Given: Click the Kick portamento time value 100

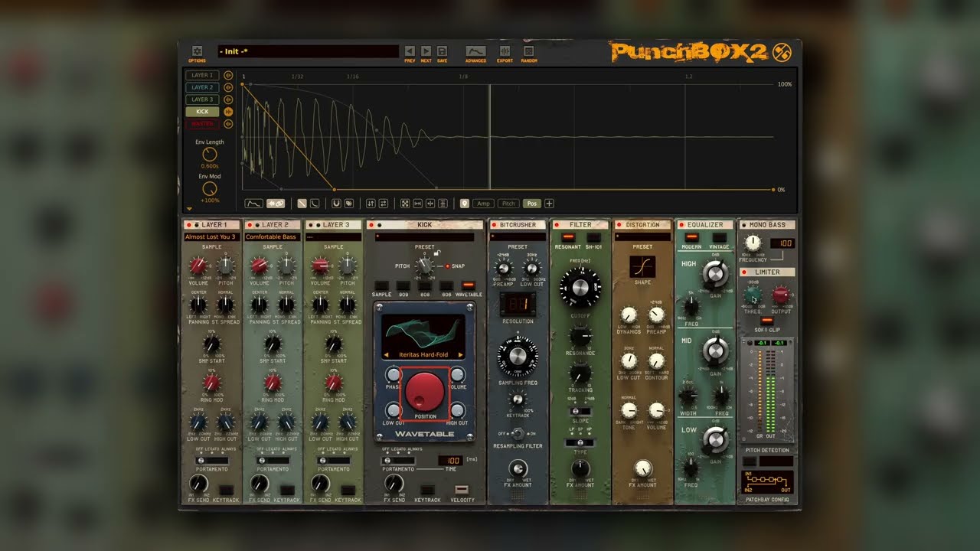Looking at the screenshot, I should click(449, 460).
